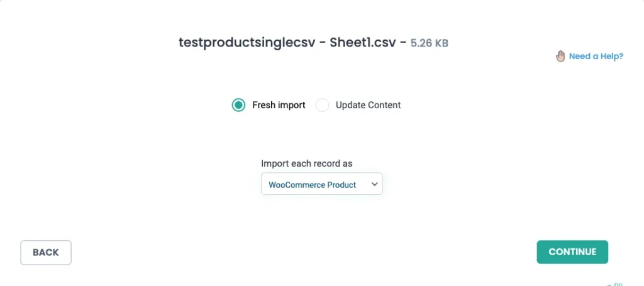Screen dimensions: 644x286
Task: Click the empty circle beside Update Content
Action: click(x=322, y=105)
